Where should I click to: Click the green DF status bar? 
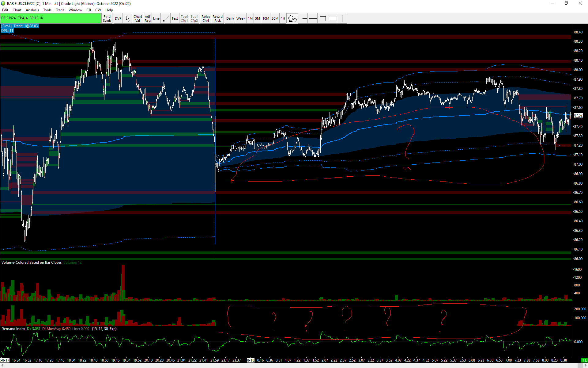point(51,18)
